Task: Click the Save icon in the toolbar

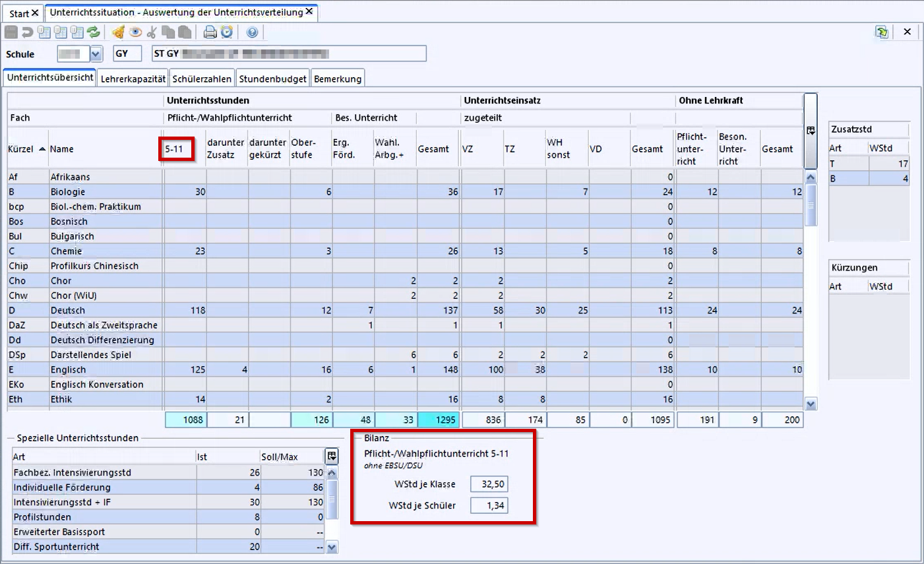Action: click(x=11, y=32)
